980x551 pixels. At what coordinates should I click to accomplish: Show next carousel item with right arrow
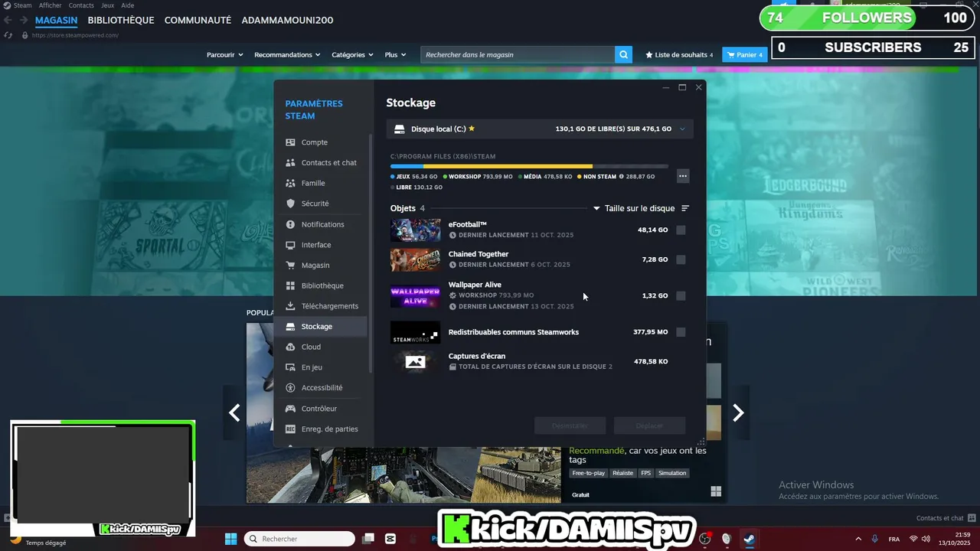738,413
